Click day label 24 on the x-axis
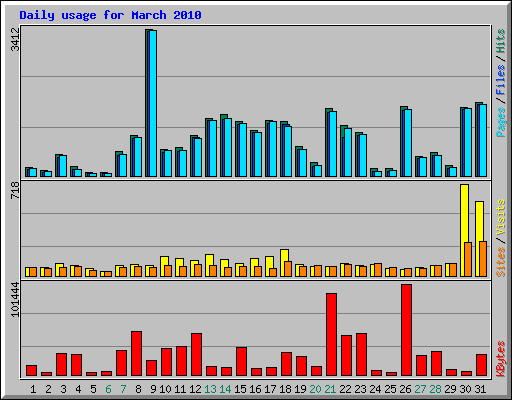The width and height of the screenshot is (512, 400). point(375,389)
